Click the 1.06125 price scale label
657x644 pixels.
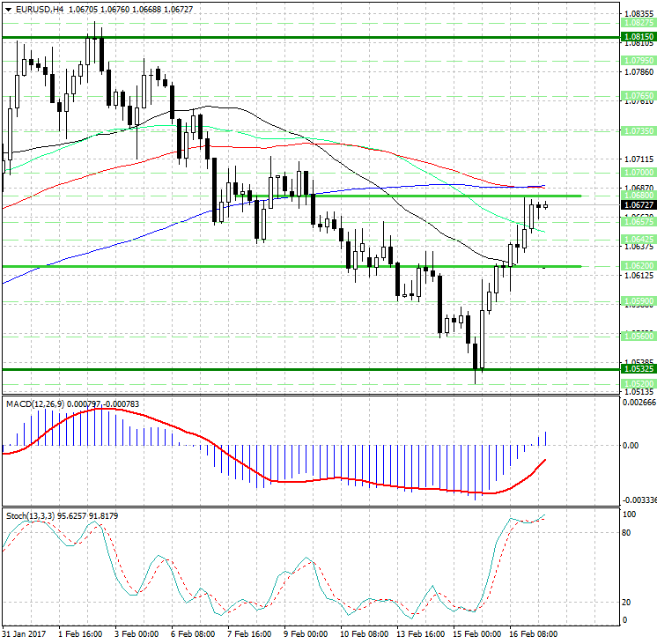pyautogui.click(x=639, y=276)
